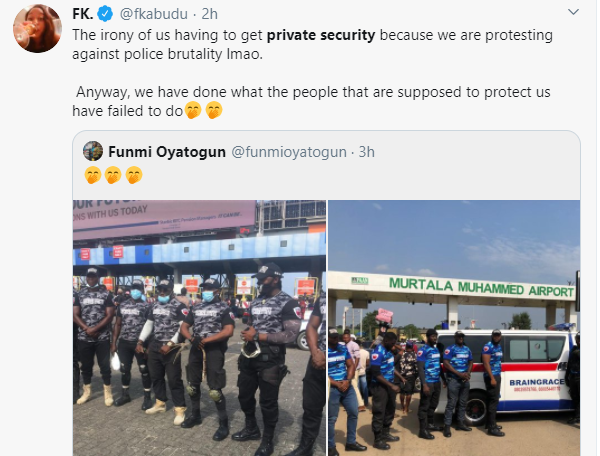600x456 pixels.
Task: Click last emoji ending FK.'s tweet
Action: (x=213, y=110)
